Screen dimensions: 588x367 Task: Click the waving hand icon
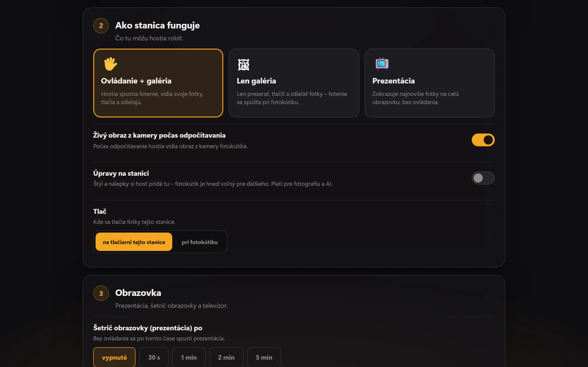point(110,64)
